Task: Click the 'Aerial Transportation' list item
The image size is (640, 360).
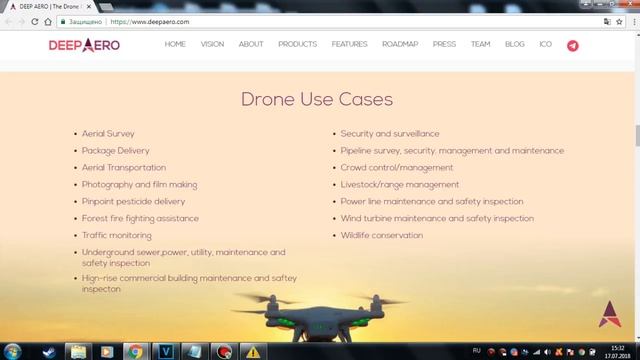Action: pos(124,168)
